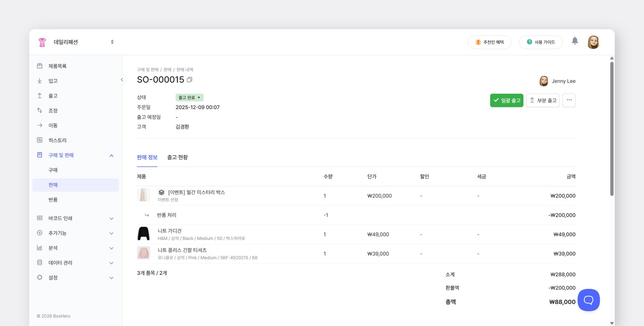Collapse the 구매 및 판매 section

[x=111, y=155]
